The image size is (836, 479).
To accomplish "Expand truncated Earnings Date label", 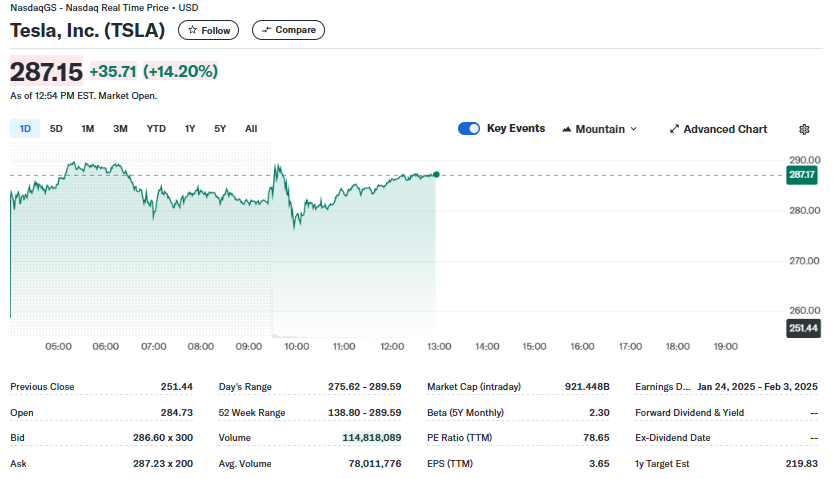I will coord(662,386).
